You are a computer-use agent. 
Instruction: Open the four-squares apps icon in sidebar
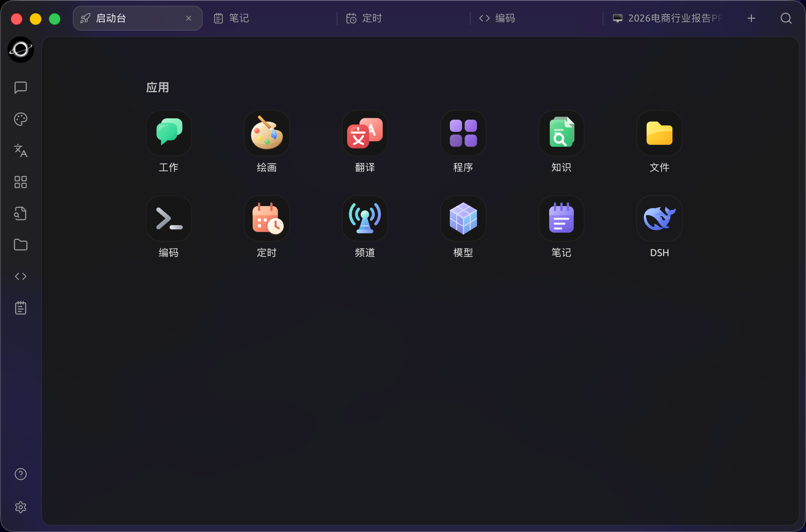tap(21, 182)
